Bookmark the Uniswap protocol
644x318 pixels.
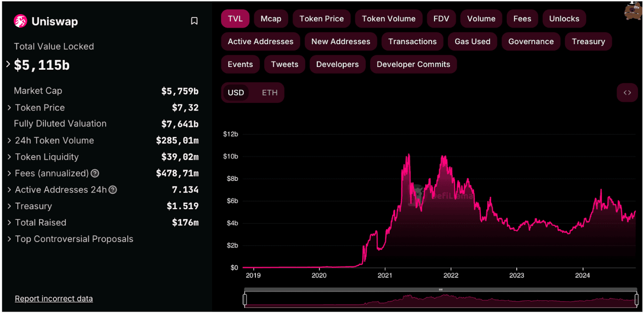[194, 21]
